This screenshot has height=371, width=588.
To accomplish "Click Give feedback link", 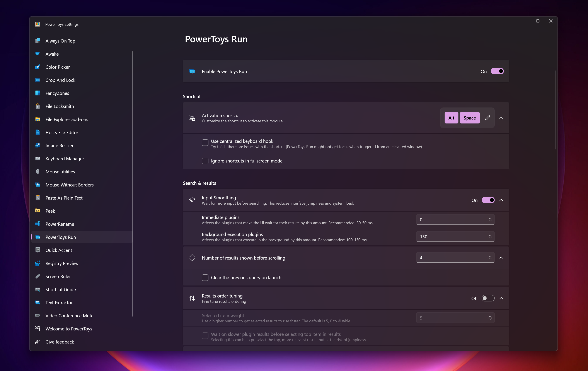I will tap(60, 342).
